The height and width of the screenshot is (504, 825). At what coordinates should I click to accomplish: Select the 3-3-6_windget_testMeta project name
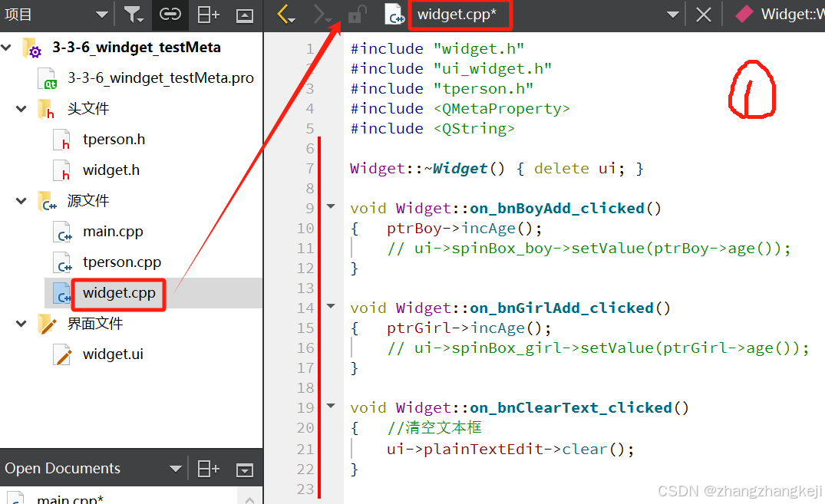pyautogui.click(x=137, y=48)
